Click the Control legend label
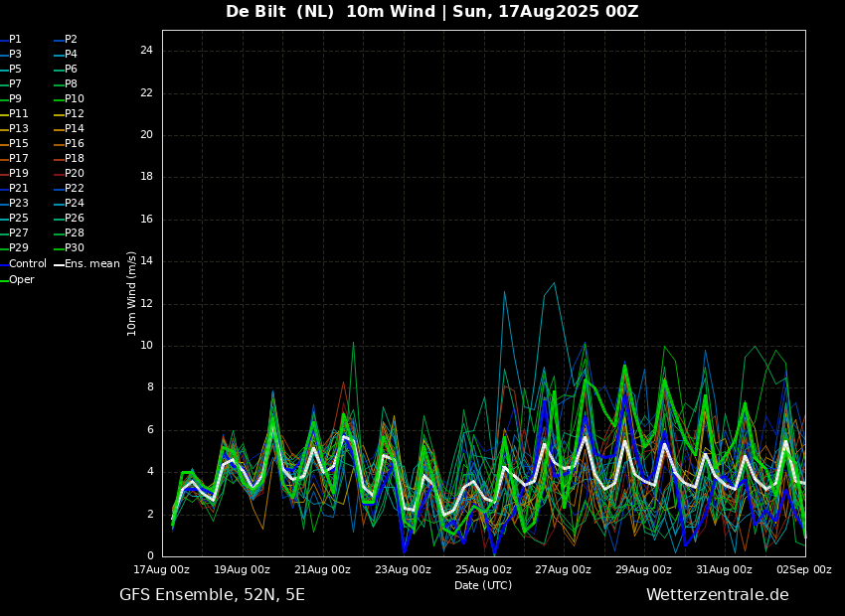 [x=28, y=264]
